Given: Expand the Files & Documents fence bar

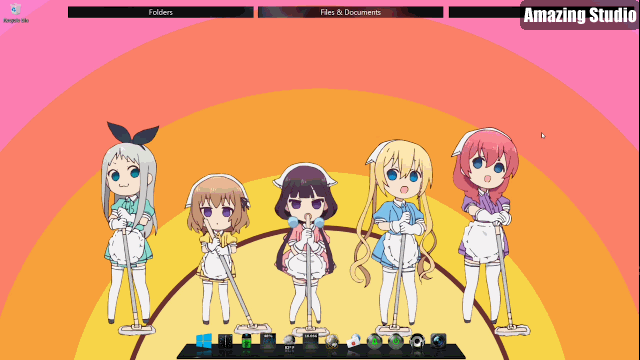Looking at the screenshot, I should (x=350, y=12).
